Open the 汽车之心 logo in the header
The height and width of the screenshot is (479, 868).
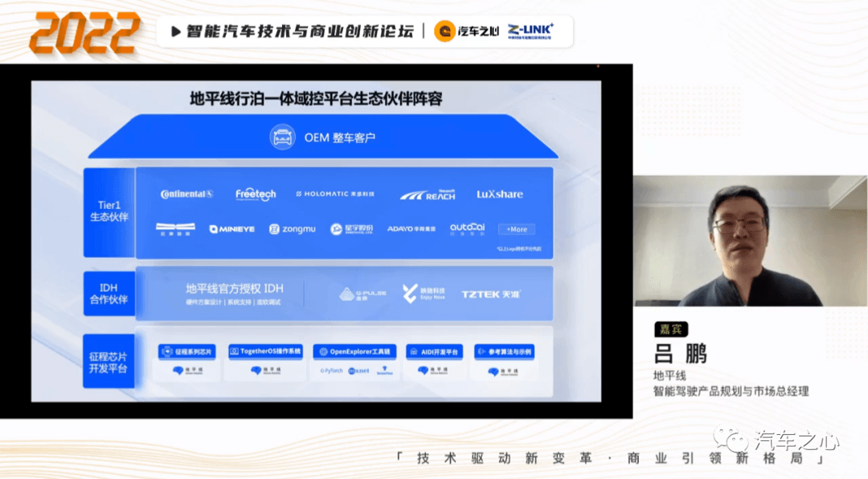pyautogui.click(x=466, y=31)
